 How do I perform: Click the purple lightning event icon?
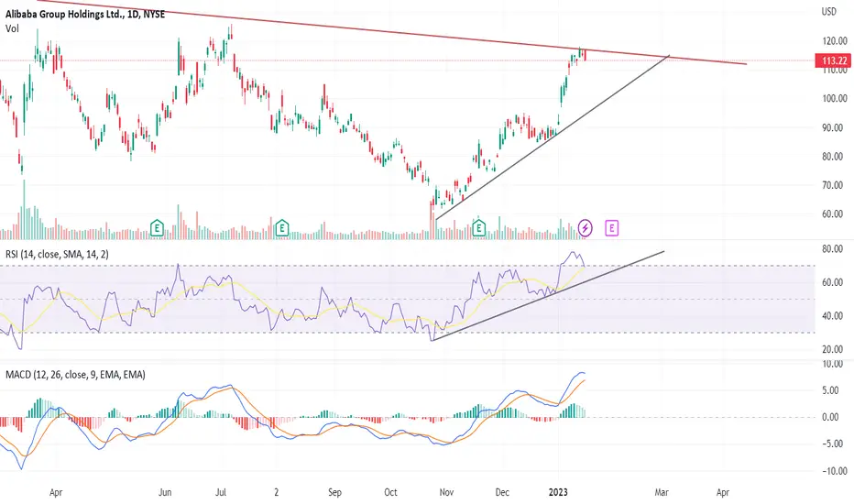[x=585, y=228]
